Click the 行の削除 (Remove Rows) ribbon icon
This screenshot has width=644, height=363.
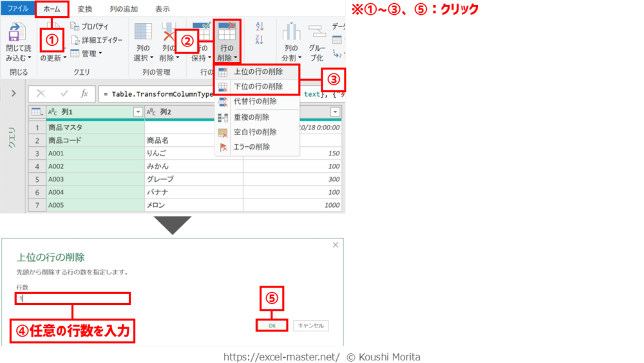(227, 32)
